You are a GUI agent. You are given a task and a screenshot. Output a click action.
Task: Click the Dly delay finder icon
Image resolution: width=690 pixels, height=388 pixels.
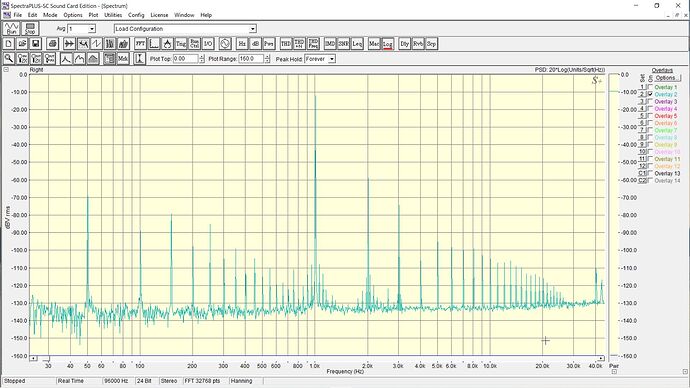pyautogui.click(x=404, y=44)
